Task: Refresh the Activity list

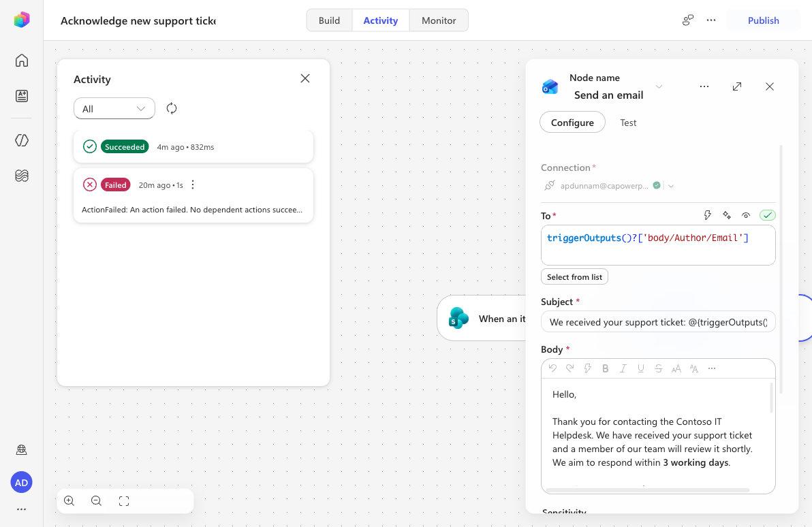Action: (172, 108)
